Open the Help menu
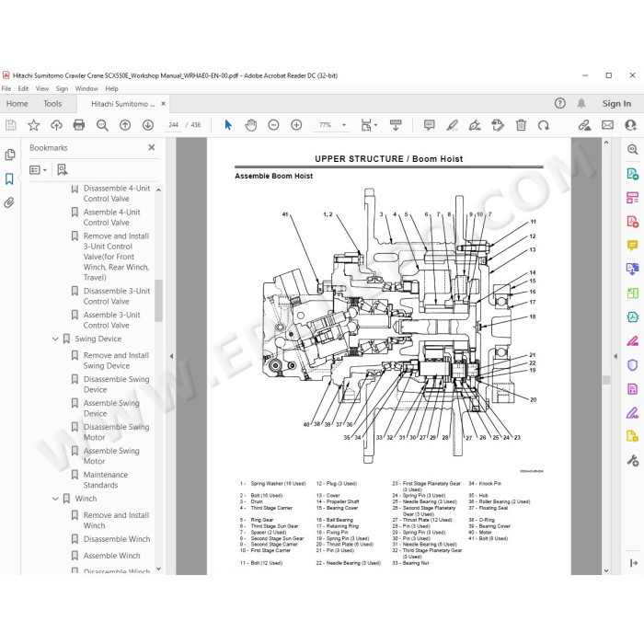644x644 pixels. [111, 88]
